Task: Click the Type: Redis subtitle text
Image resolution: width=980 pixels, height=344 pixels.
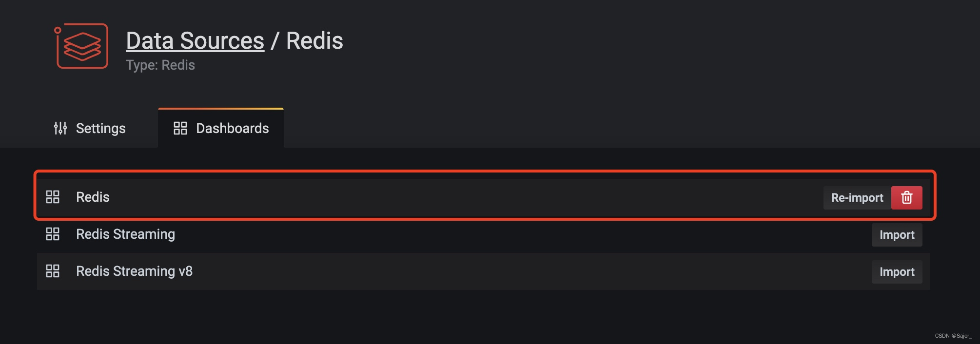Action: pos(160,64)
